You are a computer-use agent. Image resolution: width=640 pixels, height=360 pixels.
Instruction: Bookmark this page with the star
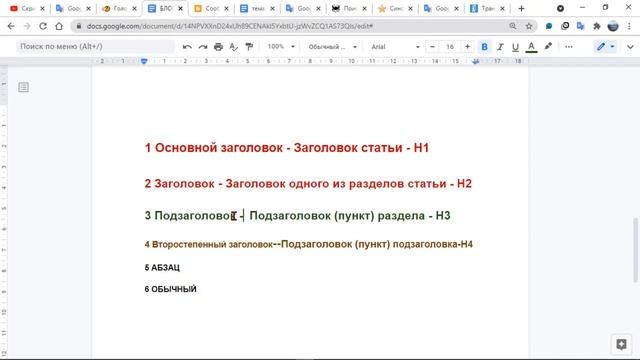pos(529,26)
